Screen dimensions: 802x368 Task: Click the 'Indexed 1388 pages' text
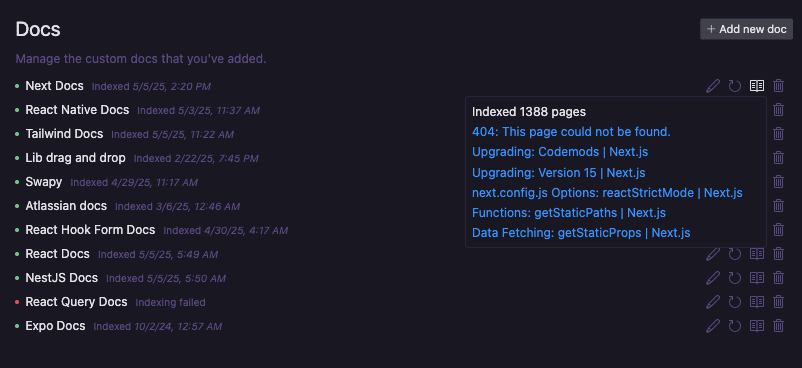pos(529,112)
